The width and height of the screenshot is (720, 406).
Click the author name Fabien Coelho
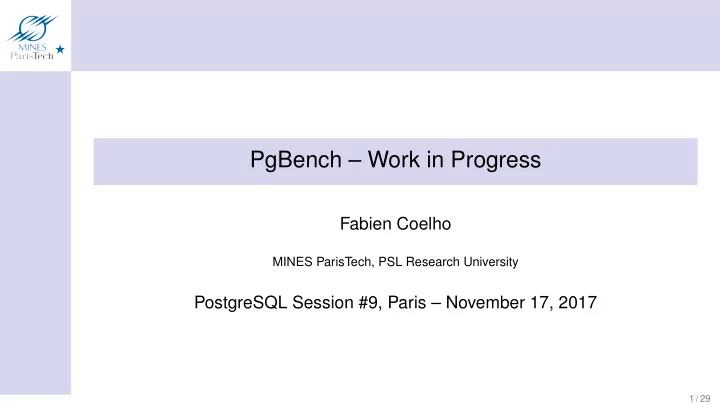click(x=395, y=224)
